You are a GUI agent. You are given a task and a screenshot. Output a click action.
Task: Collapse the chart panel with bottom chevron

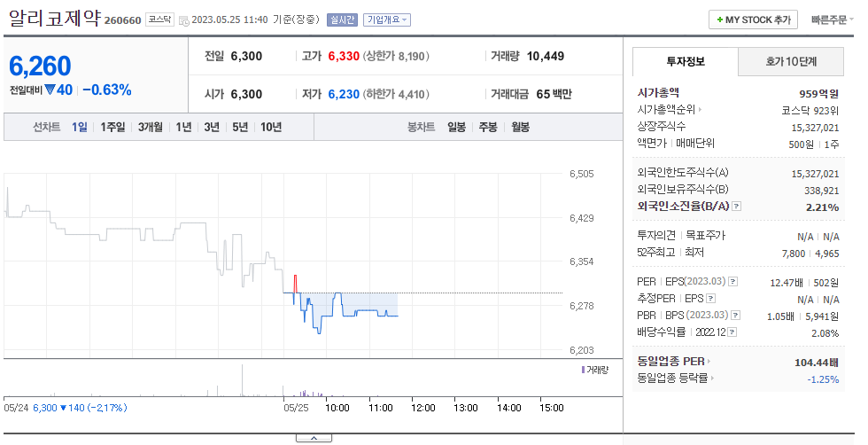pos(314,438)
